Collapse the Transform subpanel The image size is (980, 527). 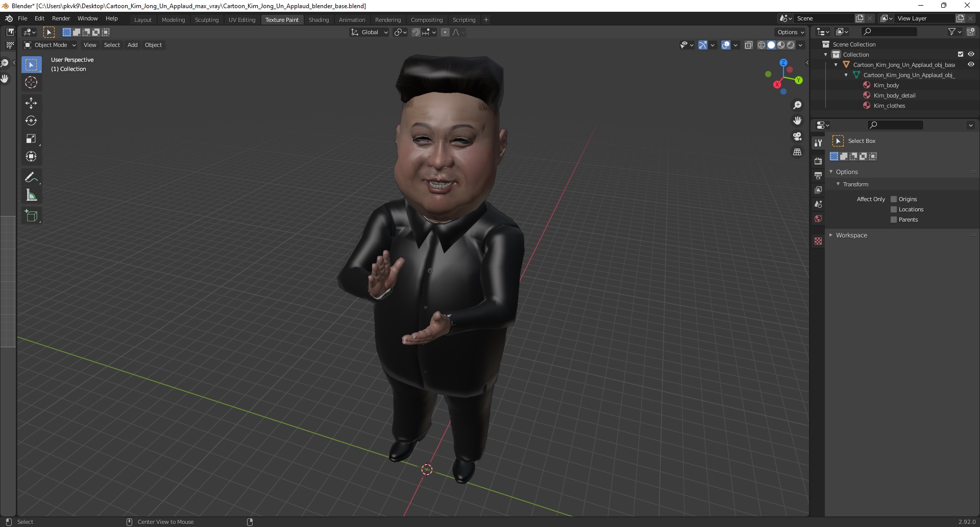[838, 184]
